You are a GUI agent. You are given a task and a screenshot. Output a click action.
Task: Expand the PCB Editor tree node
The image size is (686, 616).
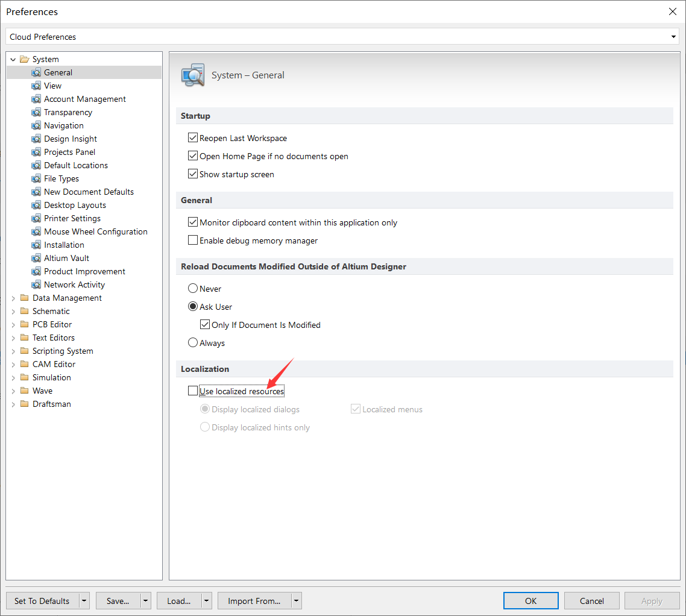tap(13, 325)
